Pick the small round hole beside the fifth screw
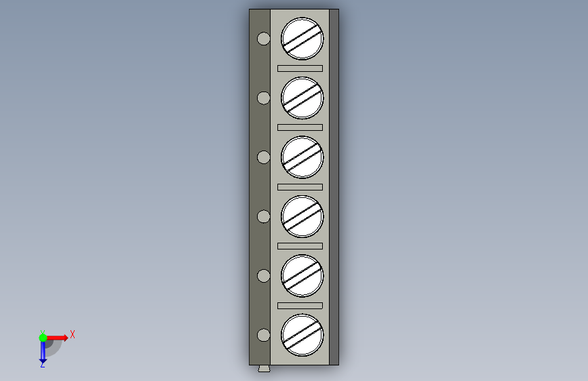The height and width of the screenshot is (381, 588). (x=264, y=276)
